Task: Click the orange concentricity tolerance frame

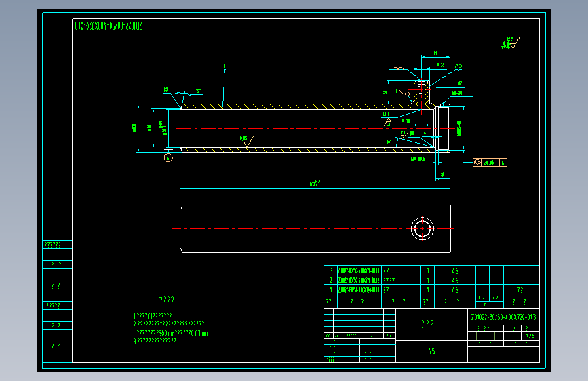Action: point(490,163)
